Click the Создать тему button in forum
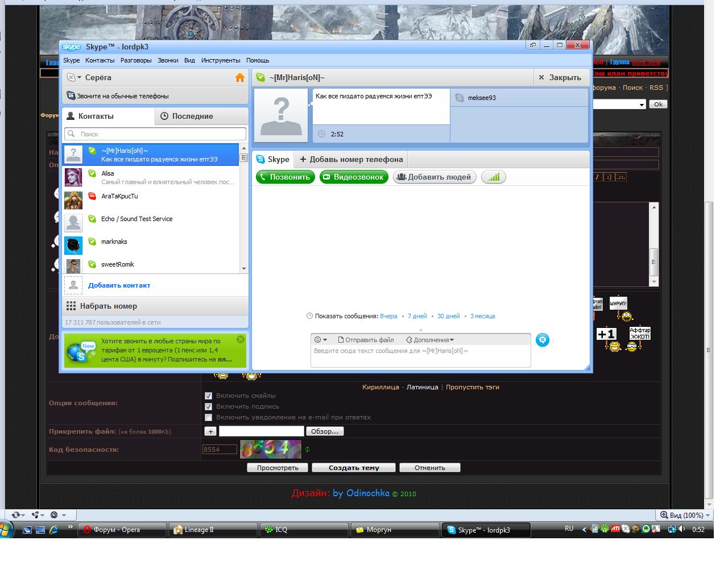728x582 pixels. (x=354, y=468)
